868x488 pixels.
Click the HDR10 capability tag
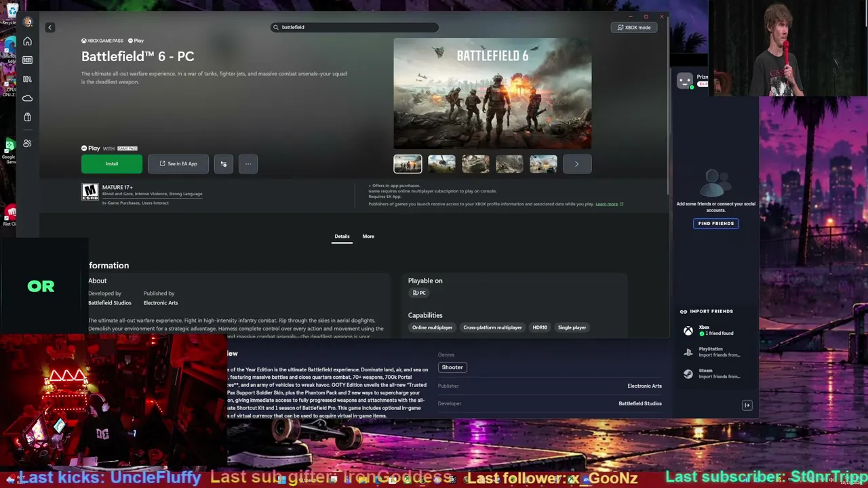point(540,327)
